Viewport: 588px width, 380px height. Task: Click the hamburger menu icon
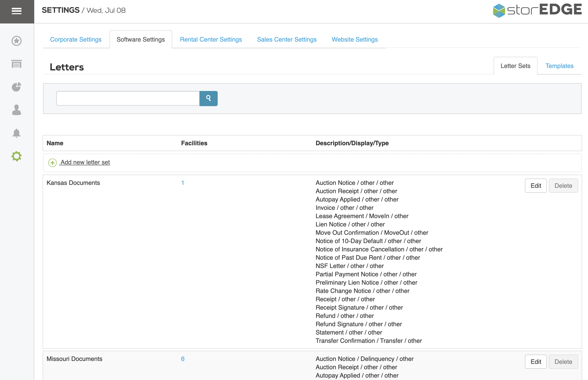pyautogui.click(x=17, y=11)
